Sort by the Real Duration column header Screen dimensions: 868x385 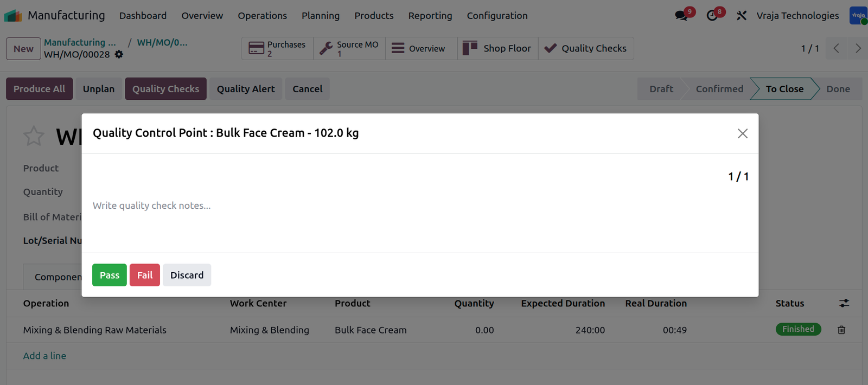pyautogui.click(x=656, y=303)
